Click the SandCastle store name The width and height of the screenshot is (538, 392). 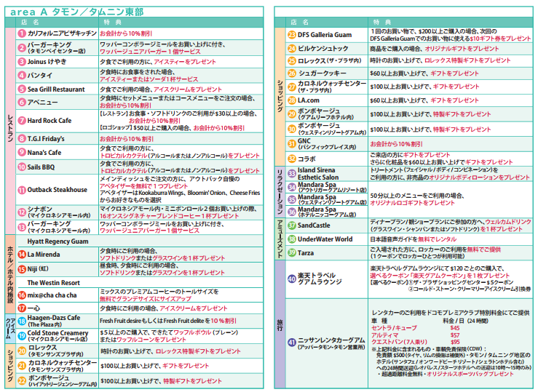[x=314, y=225]
